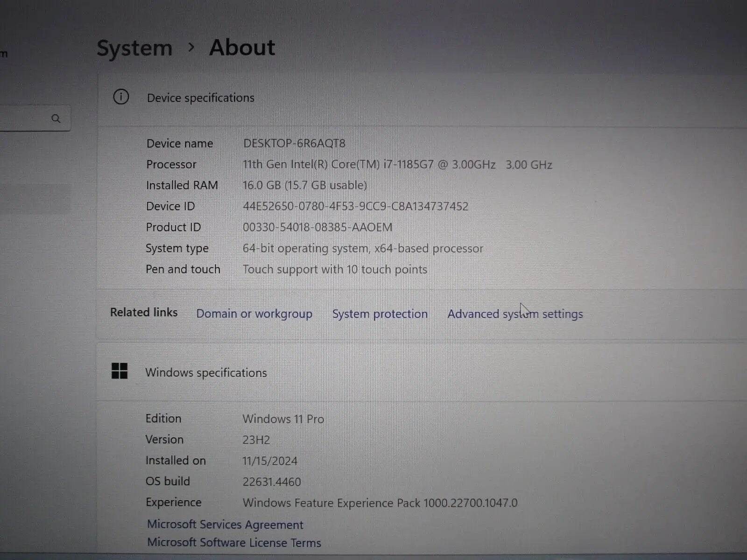The height and width of the screenshot is (560, 747).
Task: Click the About breadcrumb title
Action: coord(242,48)
